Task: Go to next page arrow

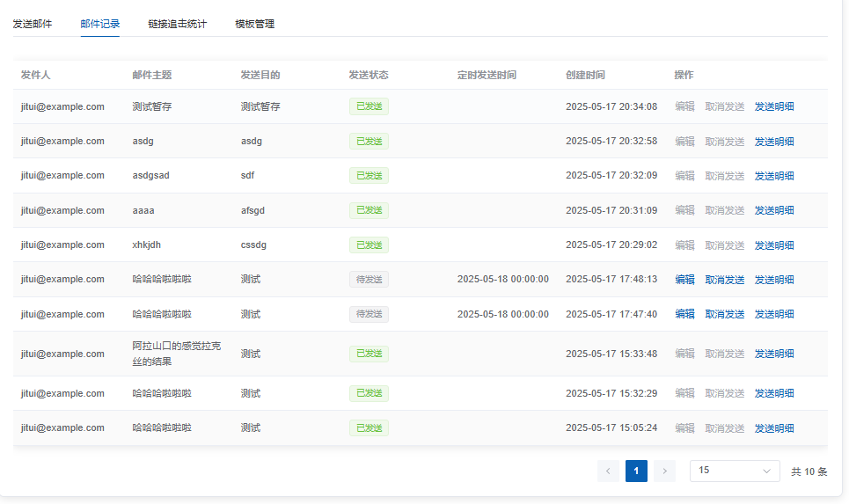Action: point(664,471)
